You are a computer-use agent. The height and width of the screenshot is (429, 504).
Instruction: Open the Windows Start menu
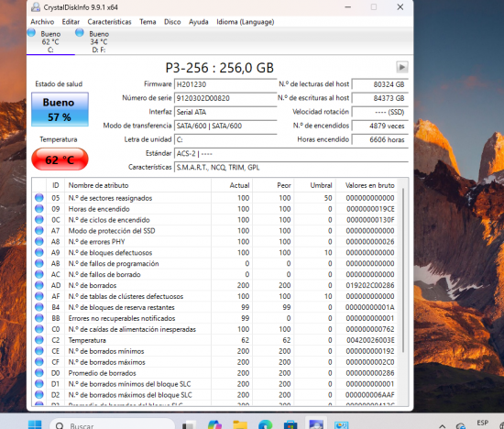pyautogui.click(x=35, y=424)
